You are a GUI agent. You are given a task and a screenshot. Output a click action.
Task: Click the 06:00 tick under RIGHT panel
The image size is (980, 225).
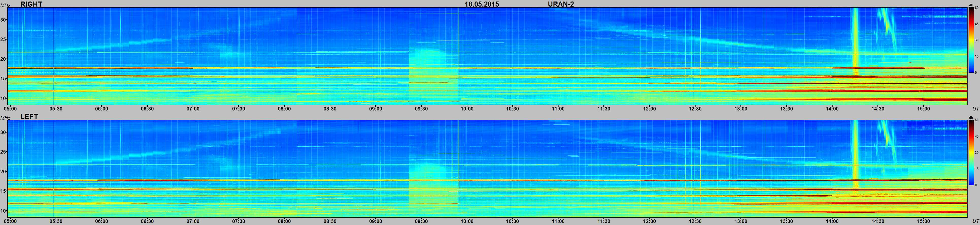tap(102, 109)
